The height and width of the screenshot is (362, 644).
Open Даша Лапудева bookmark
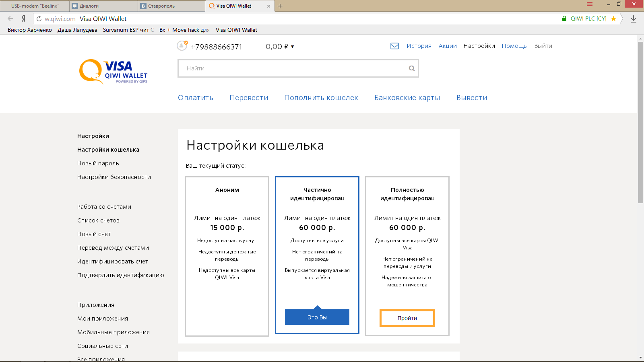point(77,30)
